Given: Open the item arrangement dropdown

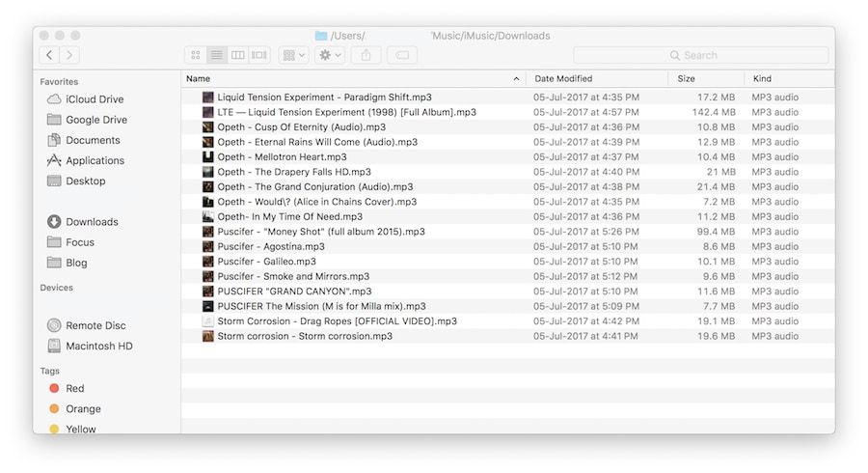Looking at the screenshot, I should (294, 55).
